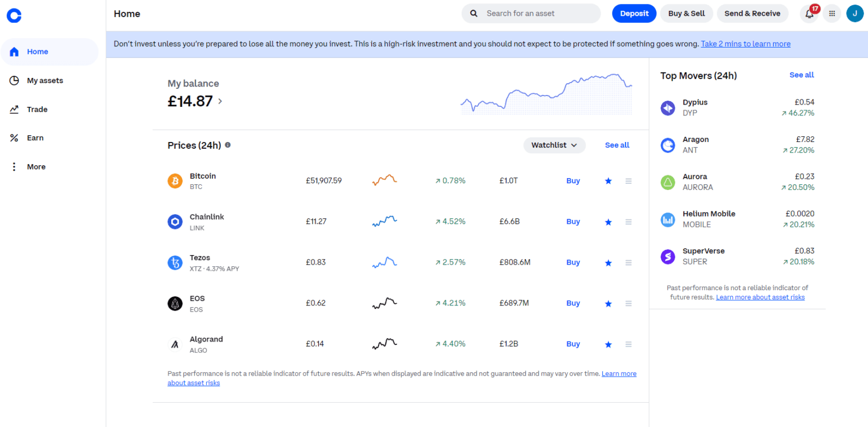Buy Bitcoin from the prices list
Image resolution: width=868 pixels, height=427 pixels.
(573, 181)
